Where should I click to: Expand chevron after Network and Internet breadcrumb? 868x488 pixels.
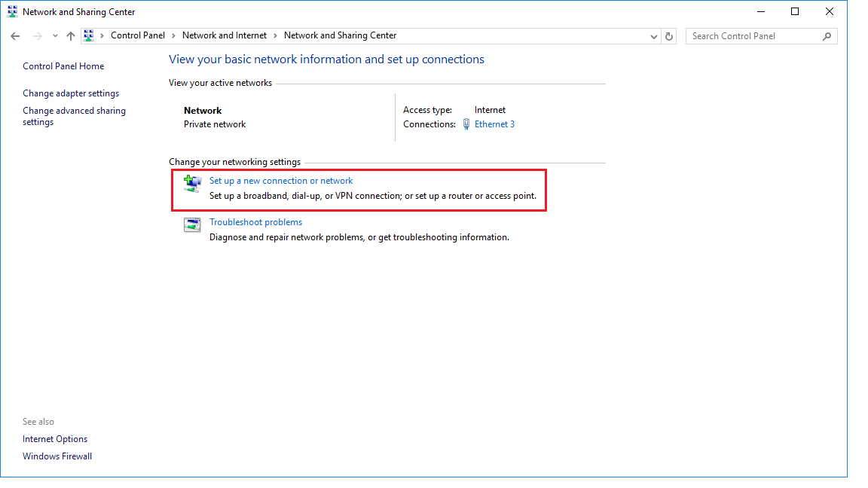[275, 35]
